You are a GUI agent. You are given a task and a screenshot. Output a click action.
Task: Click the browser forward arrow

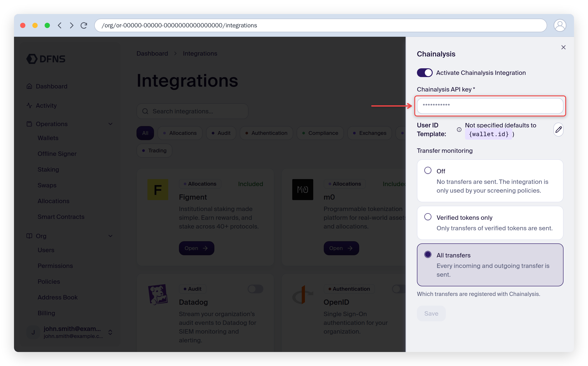pos(72,25)
